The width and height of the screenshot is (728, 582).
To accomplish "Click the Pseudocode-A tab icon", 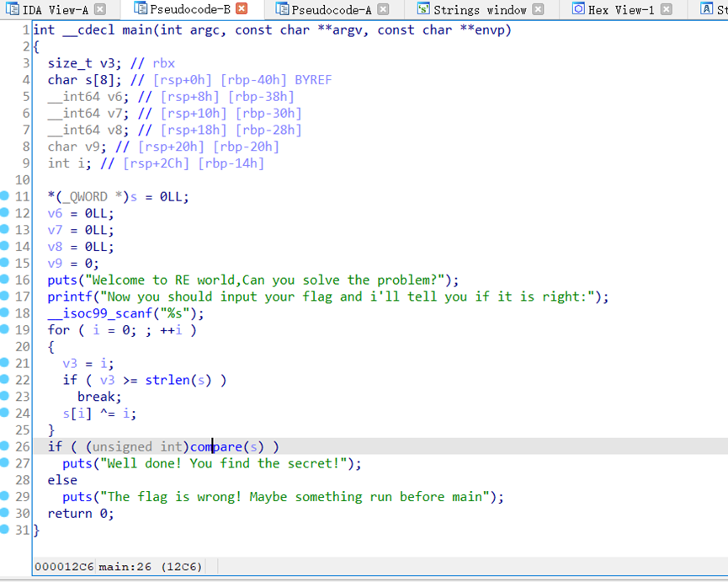I will coord(282,9).
